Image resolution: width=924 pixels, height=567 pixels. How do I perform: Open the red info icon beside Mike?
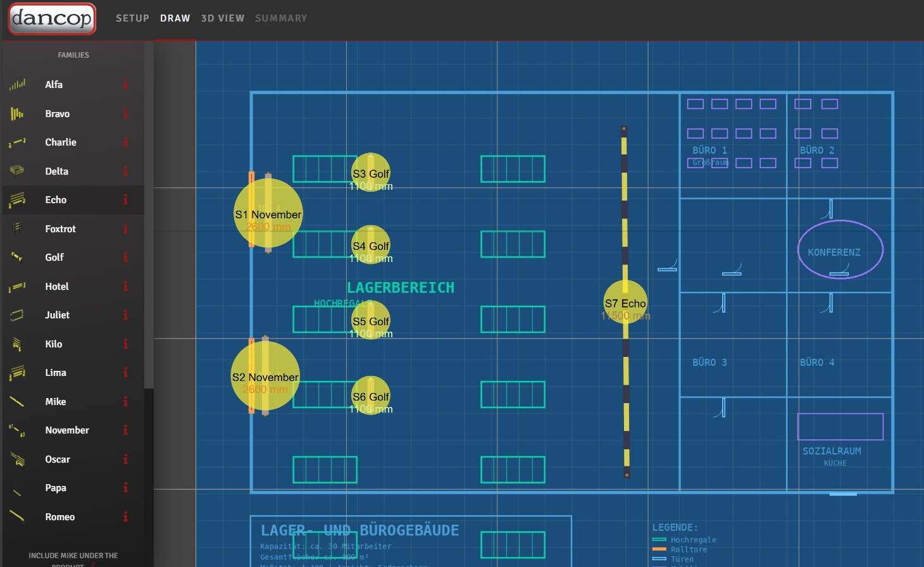pos(125,402)
